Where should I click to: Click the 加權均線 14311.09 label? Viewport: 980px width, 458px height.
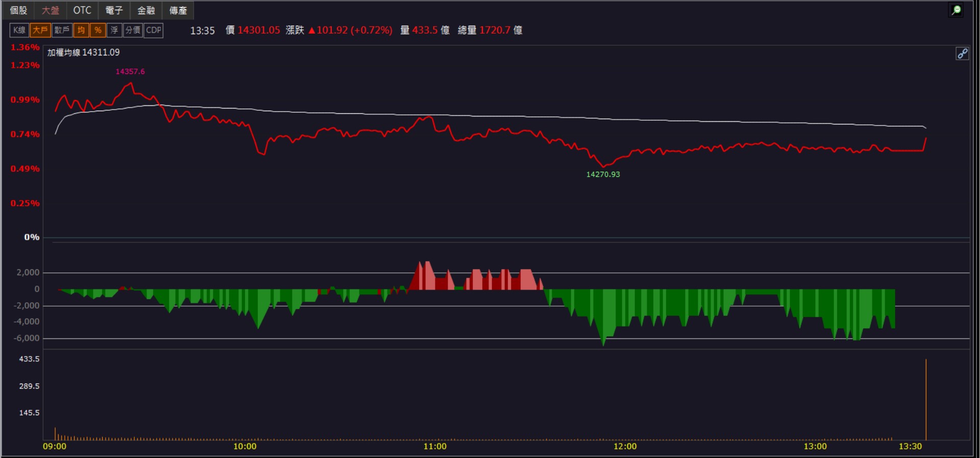pos(84,52)
